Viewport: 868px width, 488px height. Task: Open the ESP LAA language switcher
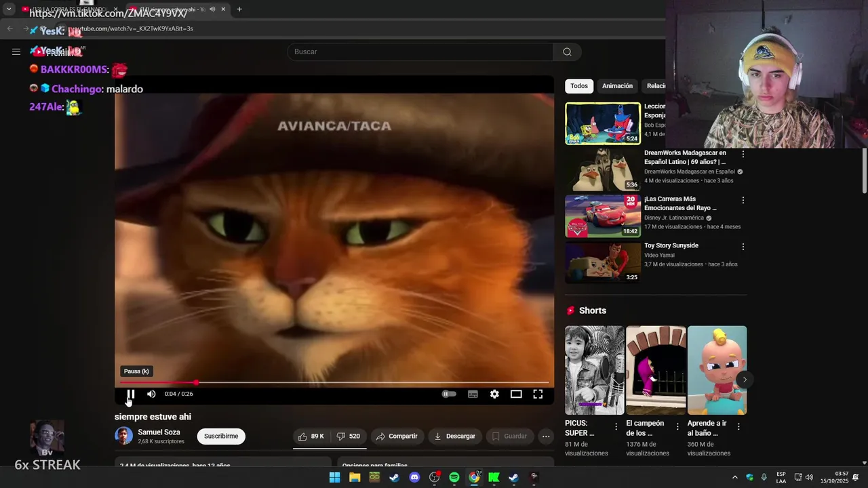pos(781,477)
